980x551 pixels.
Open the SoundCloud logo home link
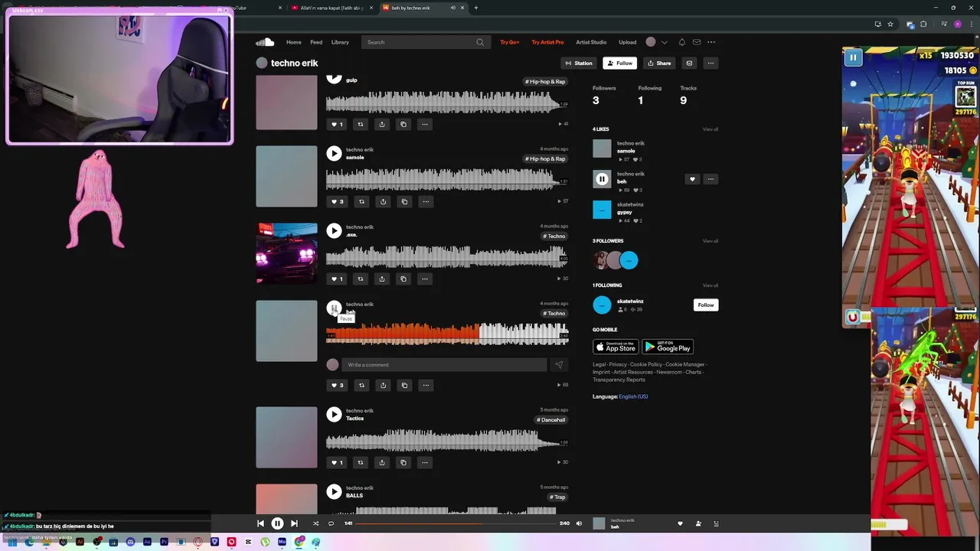(x=265, y=42)
